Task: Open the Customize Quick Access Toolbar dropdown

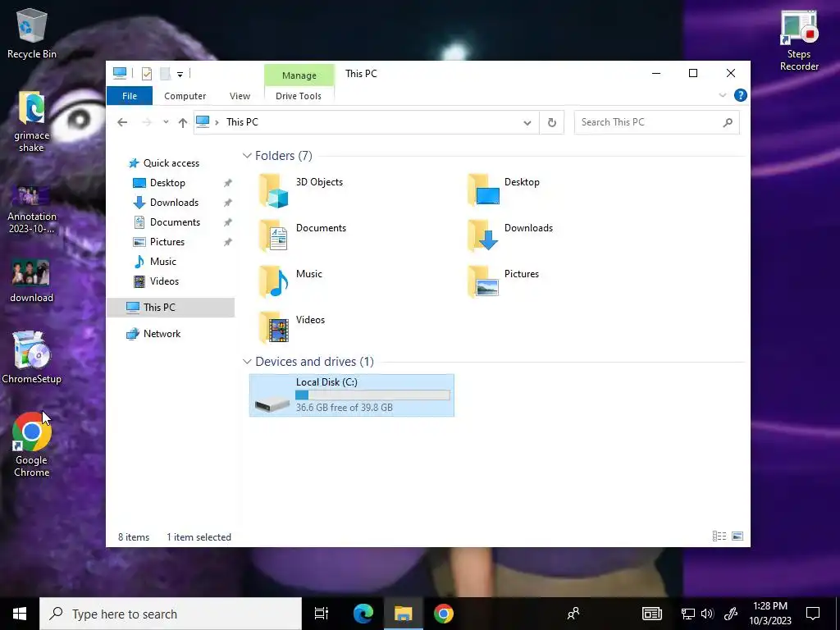Action: (180, 75)
